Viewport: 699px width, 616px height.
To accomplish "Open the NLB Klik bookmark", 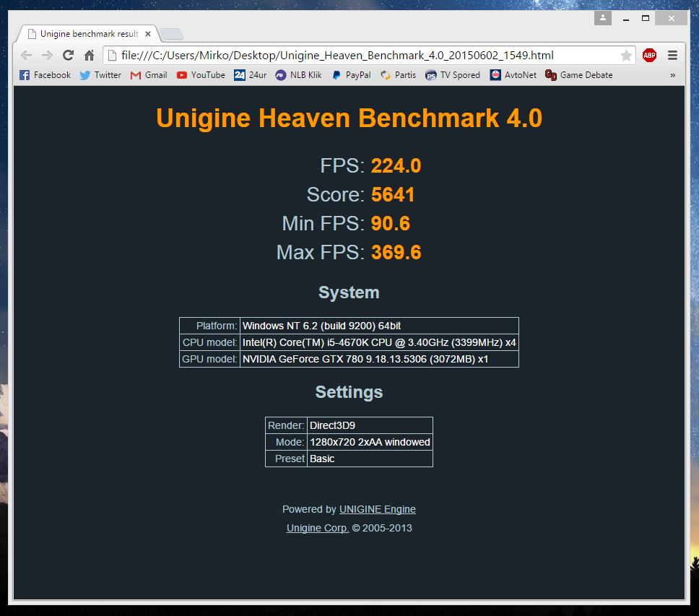I will [298, 75].
